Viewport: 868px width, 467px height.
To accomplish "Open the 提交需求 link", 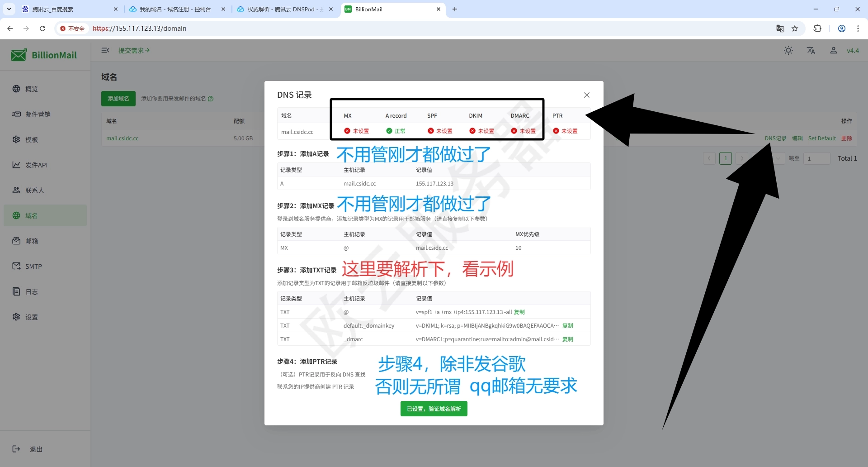I will pos(134,50).
